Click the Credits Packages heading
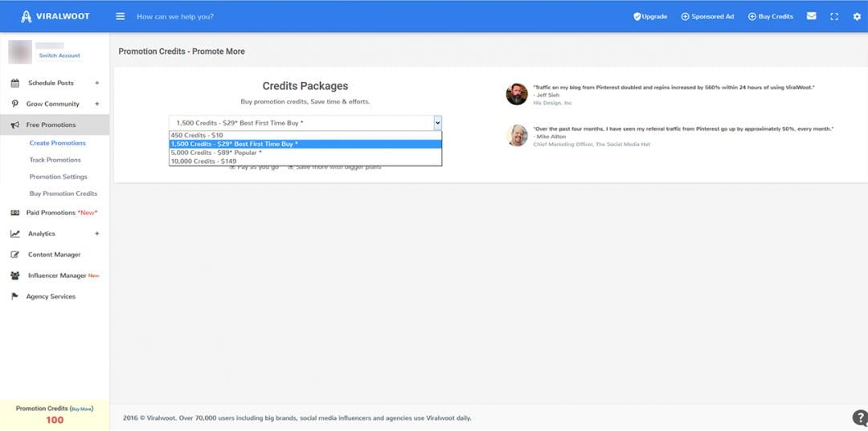 tap(305, 86)
